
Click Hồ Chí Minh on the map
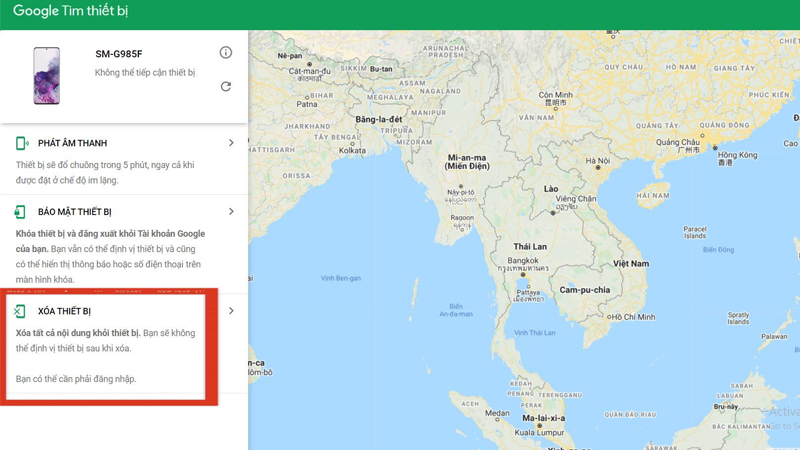point(633,317)
